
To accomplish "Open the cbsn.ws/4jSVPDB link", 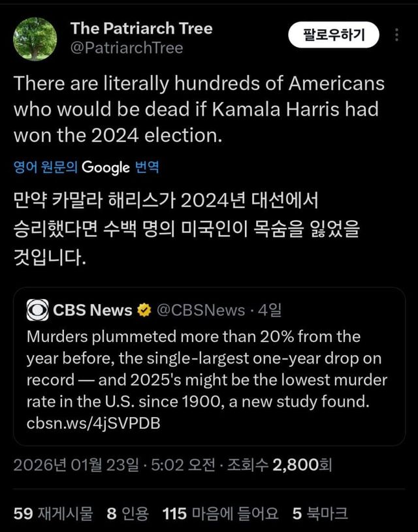I will 93,423.
